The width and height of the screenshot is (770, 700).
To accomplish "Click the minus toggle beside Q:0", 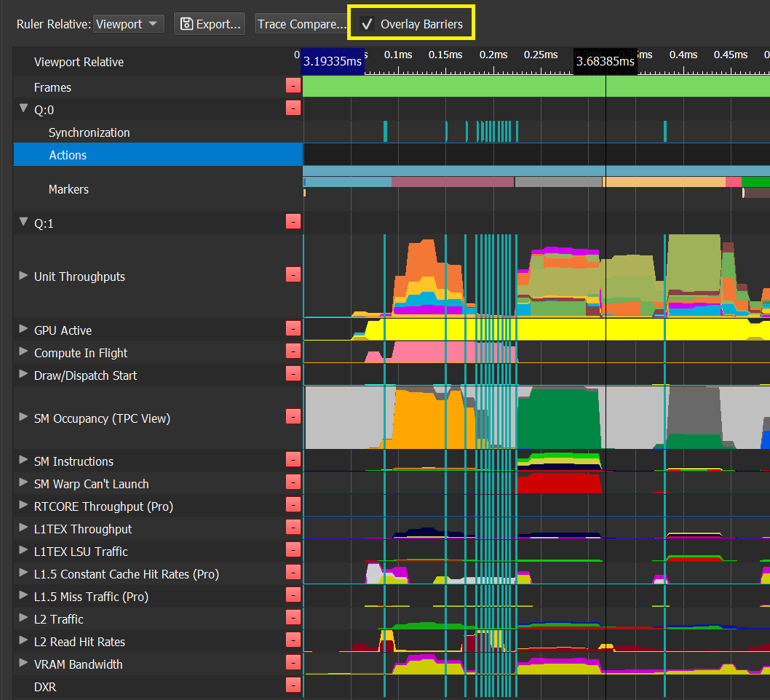I will click(x=293, y=108).
